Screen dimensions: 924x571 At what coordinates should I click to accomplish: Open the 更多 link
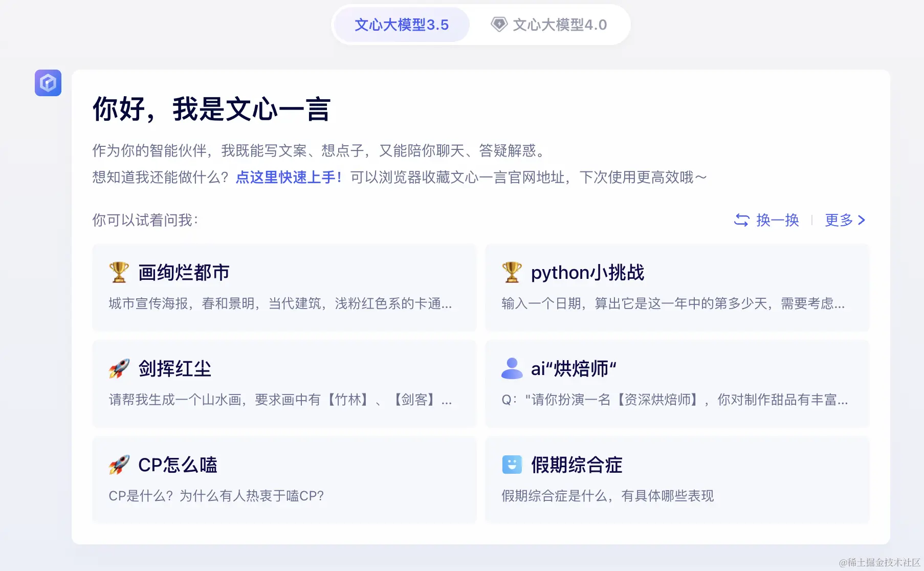point(839,220)
